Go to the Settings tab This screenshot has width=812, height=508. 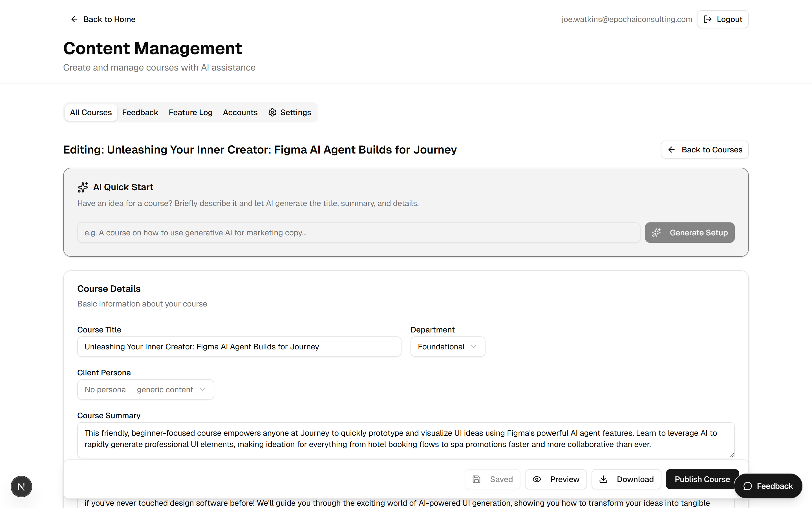[290, 112]
